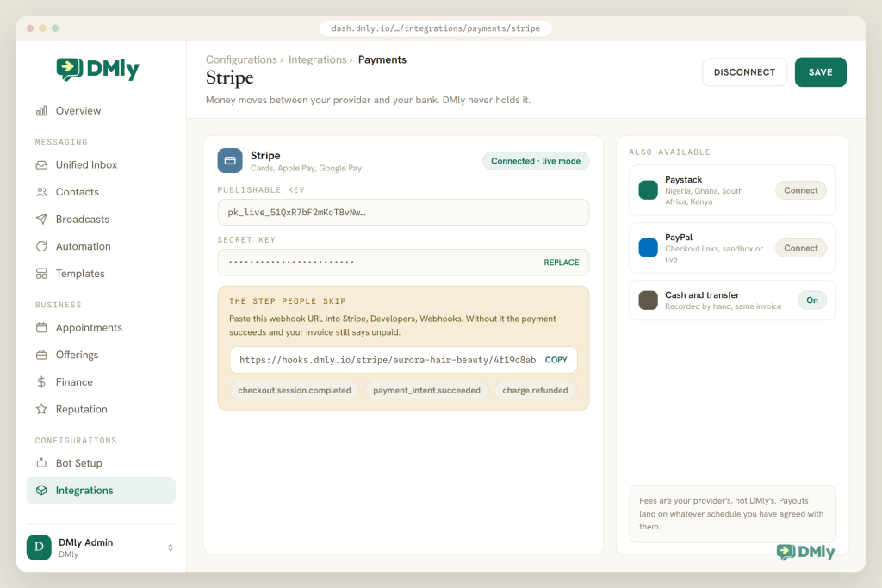Go to Contacts page

coord(102,192)
